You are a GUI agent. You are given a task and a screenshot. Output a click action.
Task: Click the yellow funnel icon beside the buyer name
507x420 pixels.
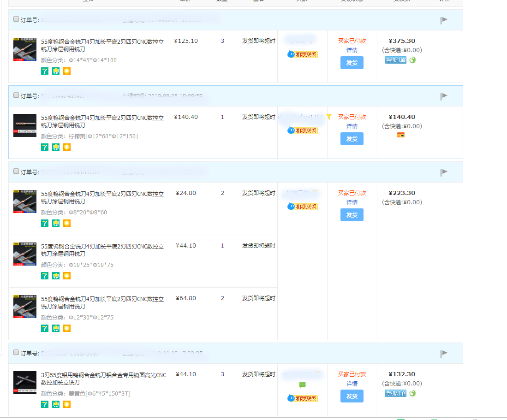[329, 117]
